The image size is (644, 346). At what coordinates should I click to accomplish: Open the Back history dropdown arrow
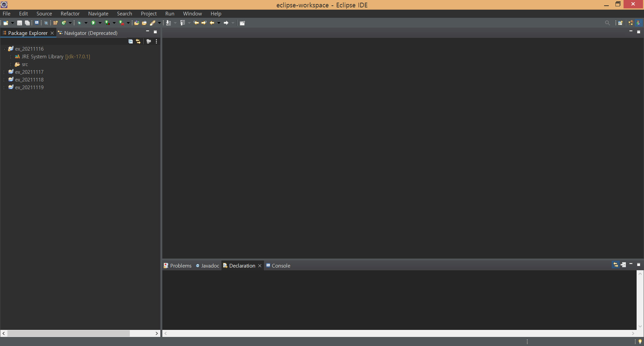219,23
